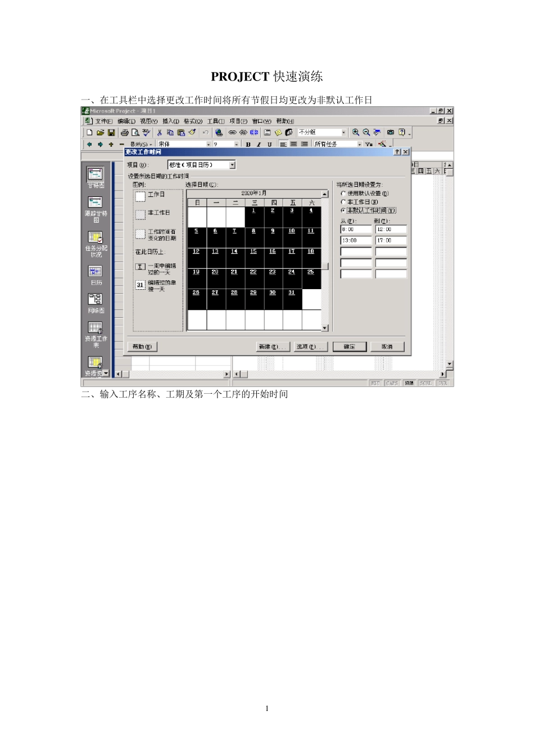Expand view bar with bottom down arrow
Image resolution: width=534 pixels, height=756 pixels.
click(106, 373)
